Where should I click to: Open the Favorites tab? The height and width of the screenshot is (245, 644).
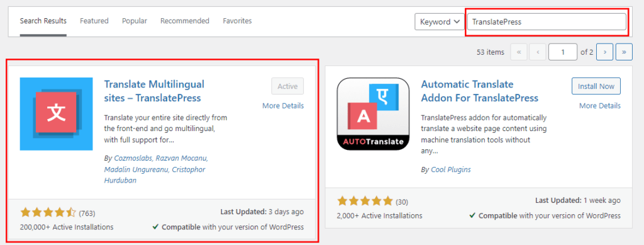click(x=237, y=21)
